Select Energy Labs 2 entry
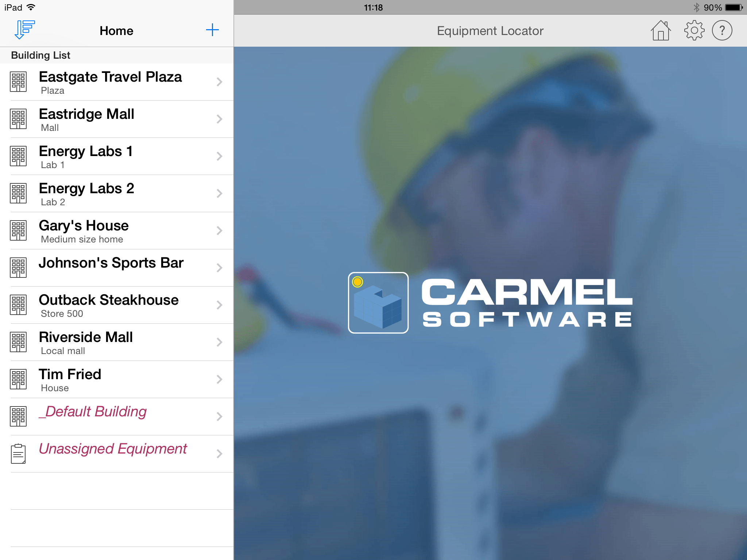The width and height of the screenshot is (747, 560). [x=117, y=194]
